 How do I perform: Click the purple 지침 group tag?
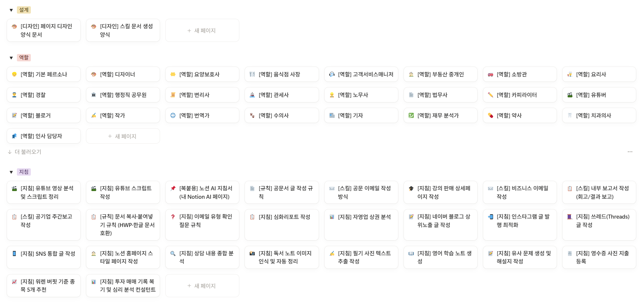(x=24, y=172)
